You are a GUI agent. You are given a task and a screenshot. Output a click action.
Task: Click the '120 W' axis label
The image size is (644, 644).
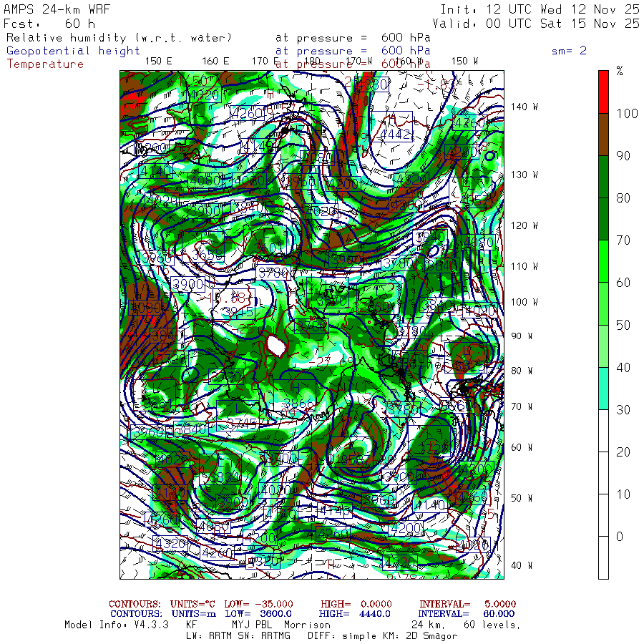point(524,226)
